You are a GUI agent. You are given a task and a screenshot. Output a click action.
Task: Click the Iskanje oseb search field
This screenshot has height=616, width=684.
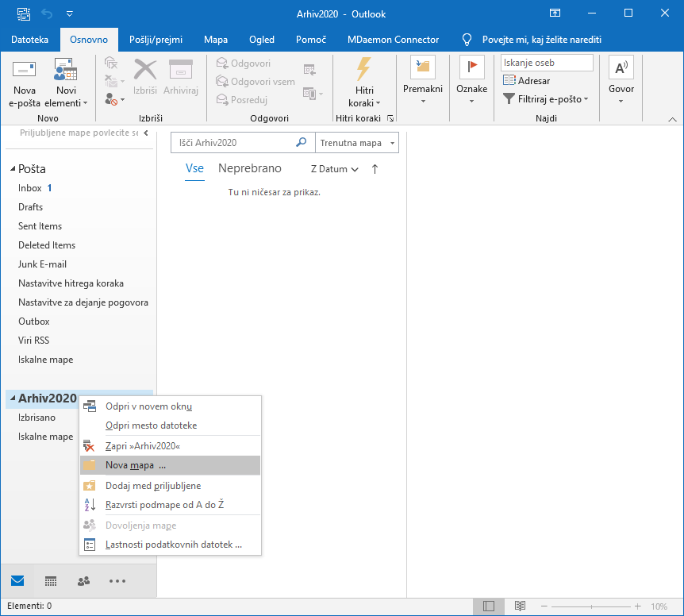click(x=547, y=63)
